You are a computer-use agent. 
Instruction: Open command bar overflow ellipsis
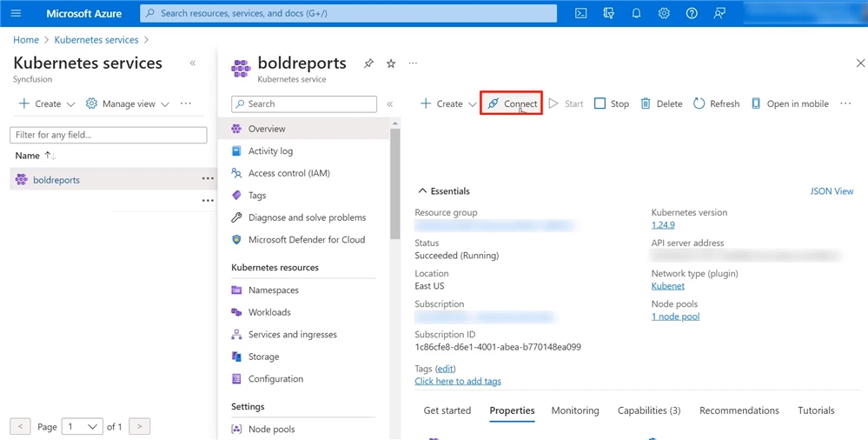(x=845, y=103)
